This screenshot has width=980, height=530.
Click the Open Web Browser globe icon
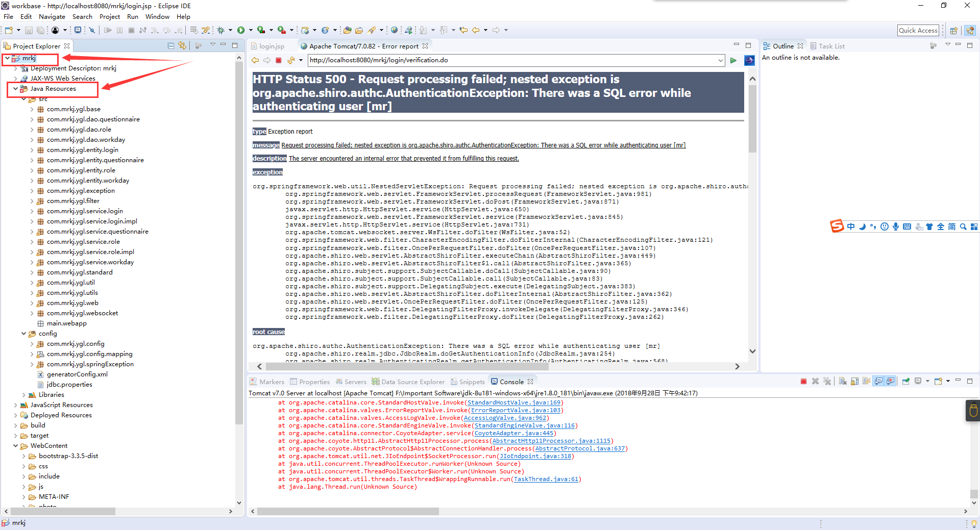point(394,30)
